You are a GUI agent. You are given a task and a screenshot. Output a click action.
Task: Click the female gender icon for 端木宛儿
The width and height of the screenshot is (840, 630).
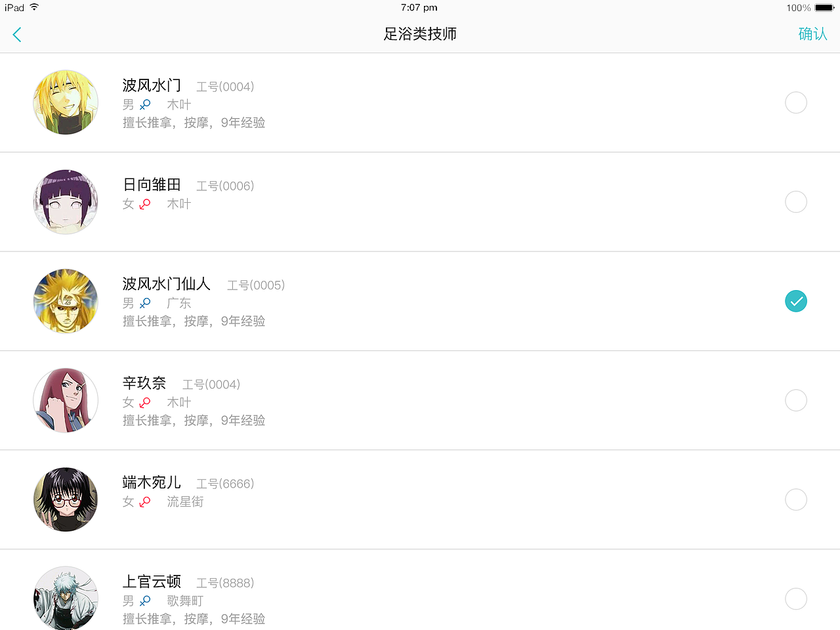[x=145, y=502]
